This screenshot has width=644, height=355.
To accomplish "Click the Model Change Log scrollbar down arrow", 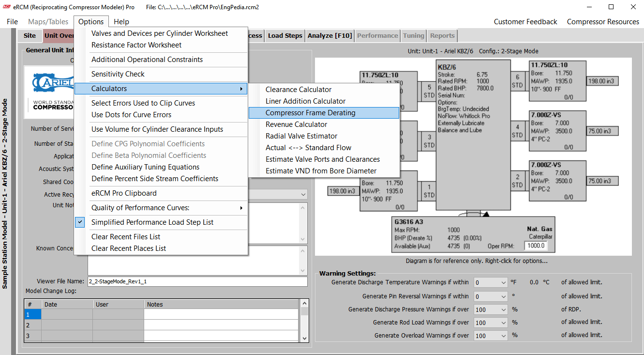I will click(x=304, y=338).
